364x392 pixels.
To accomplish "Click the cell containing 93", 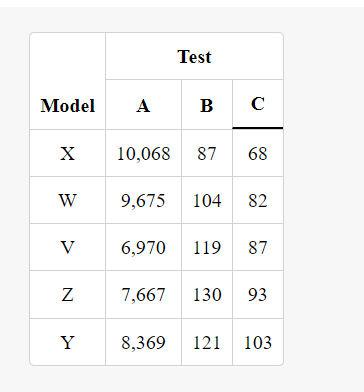I will pyautogui.click(x=258, y=295).
